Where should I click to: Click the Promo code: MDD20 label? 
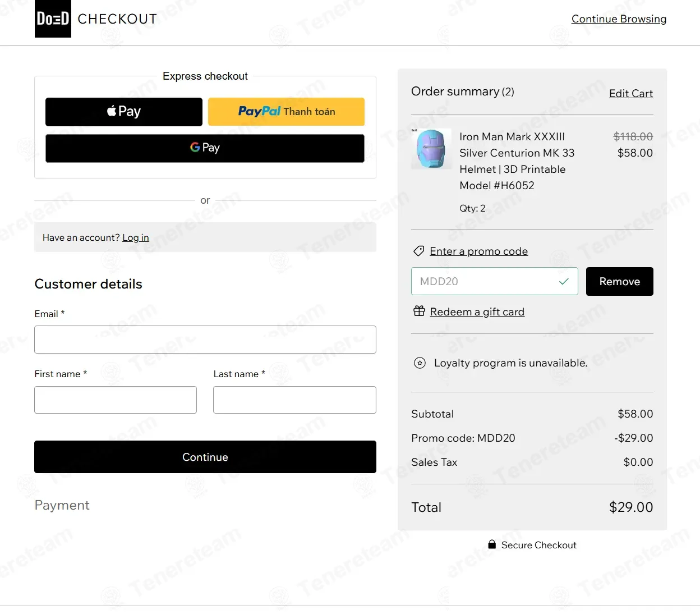(x=463, y=438)
